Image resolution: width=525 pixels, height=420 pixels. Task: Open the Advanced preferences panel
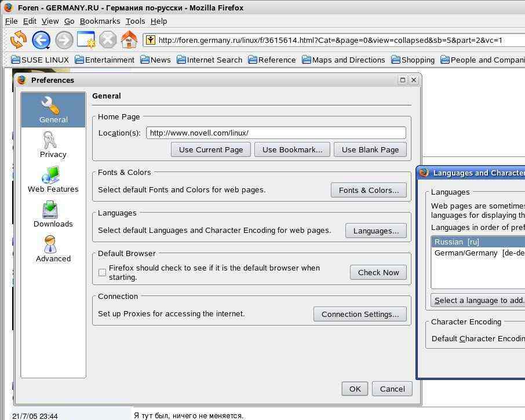coord(53,249)
